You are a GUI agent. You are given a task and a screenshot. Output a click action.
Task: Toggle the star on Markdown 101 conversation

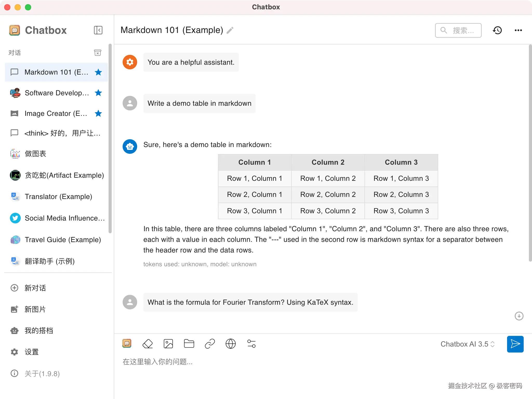pos(98,72)
